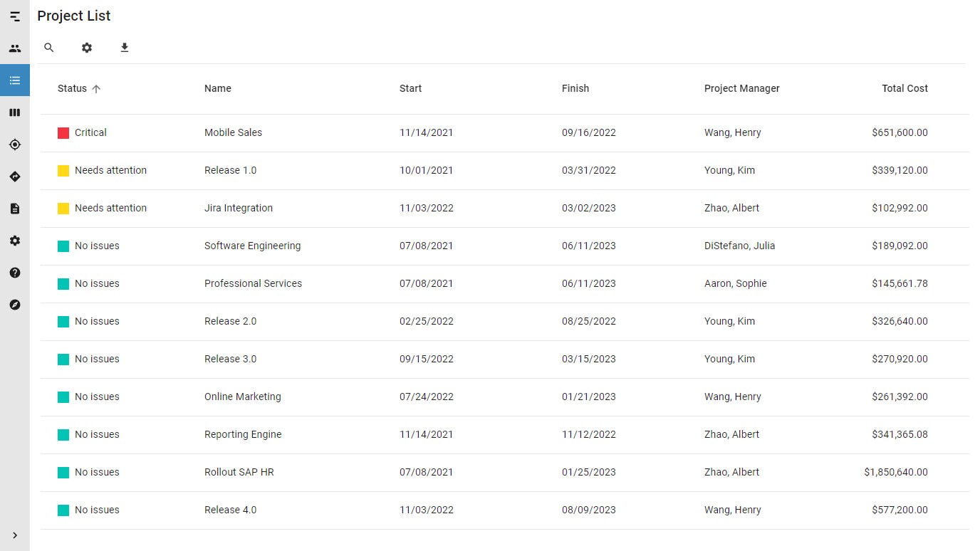Click the search magnifier icon

tap(49, 48)
